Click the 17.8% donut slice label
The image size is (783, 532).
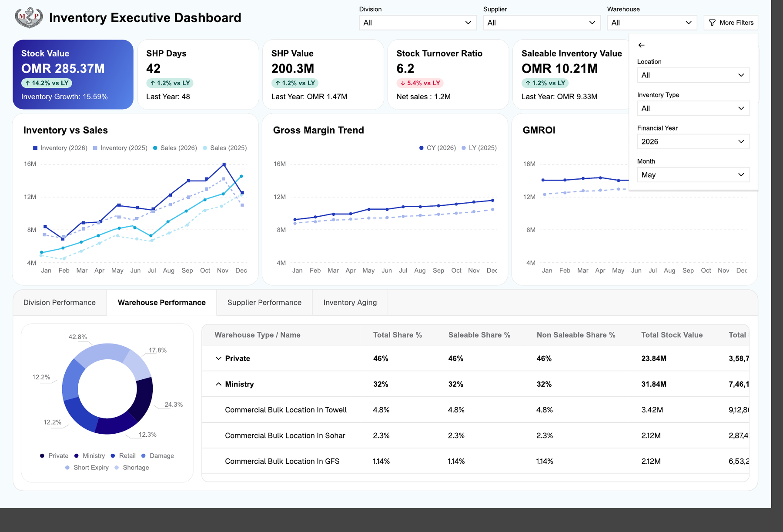157,350
